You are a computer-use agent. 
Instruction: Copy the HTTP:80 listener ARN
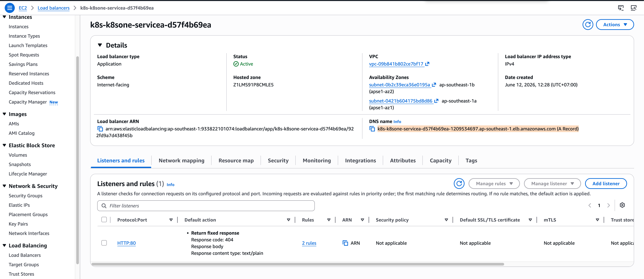click(345, 243)
